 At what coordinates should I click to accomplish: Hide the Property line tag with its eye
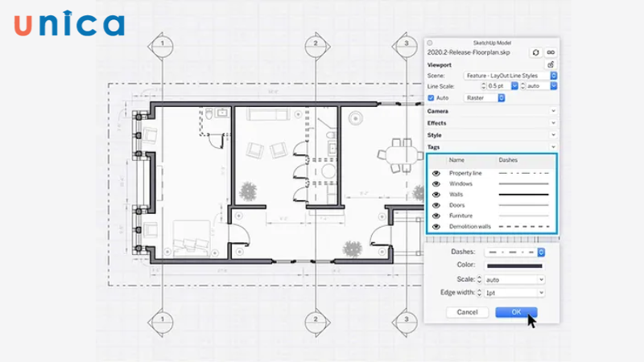click(x=436, y=173)
